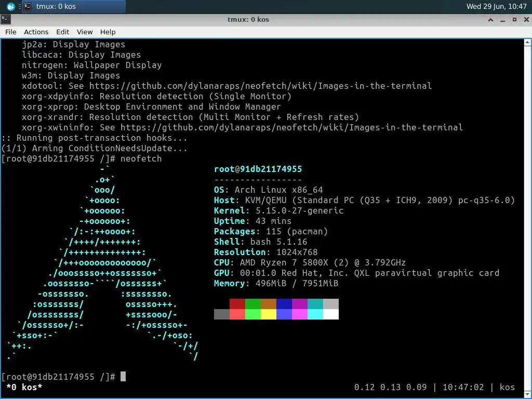Viewport: 532px width, 399px height.
Task: Click the 'Host: KVM/QEMU' line
Action: pyautogui.click(x=364, y=200)
